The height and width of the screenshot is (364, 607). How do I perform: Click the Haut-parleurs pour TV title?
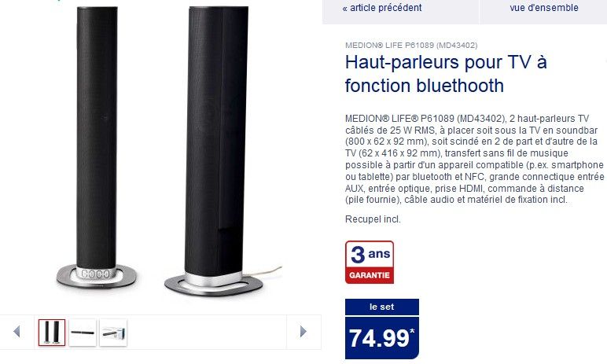tap(446, 74)
